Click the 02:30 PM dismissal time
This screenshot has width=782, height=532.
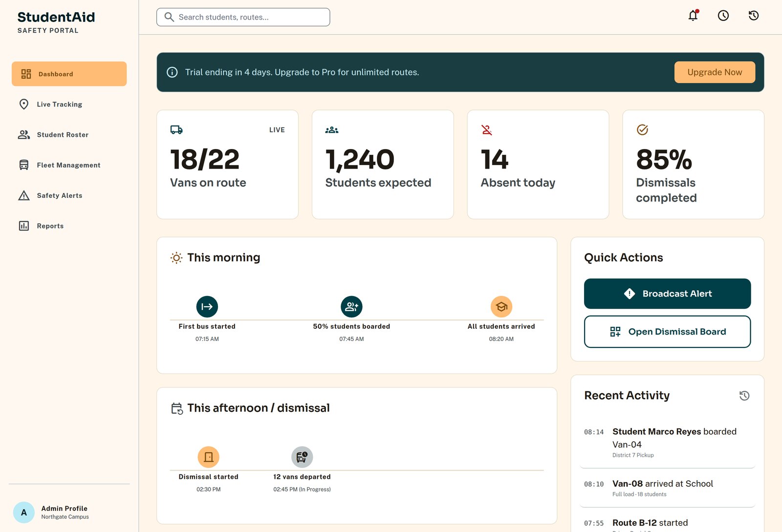tap(209, 489)
